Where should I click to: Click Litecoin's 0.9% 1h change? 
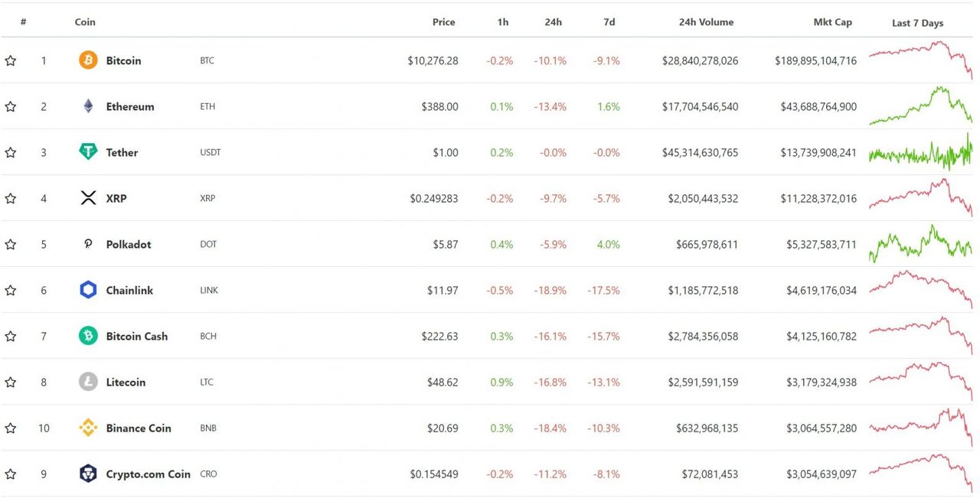point(501,382)
